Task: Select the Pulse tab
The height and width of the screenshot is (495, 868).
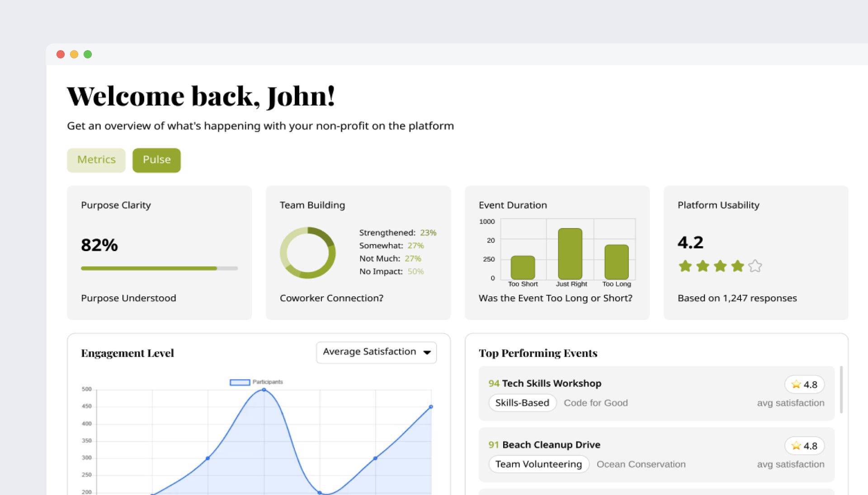Action: tap(156, 160)
